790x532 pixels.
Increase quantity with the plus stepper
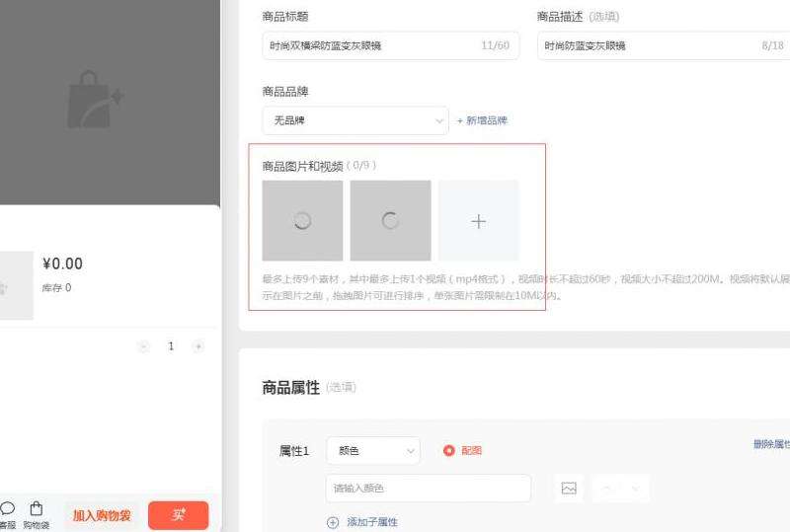198,346
